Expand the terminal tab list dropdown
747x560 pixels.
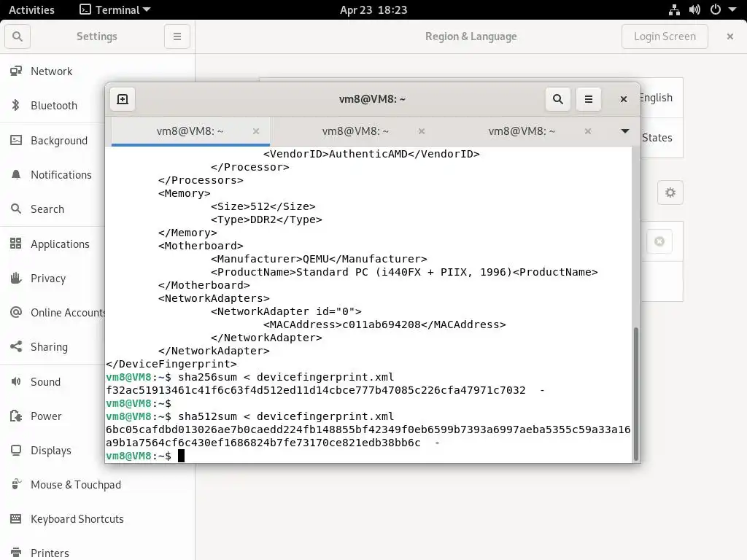click(625, 131)
